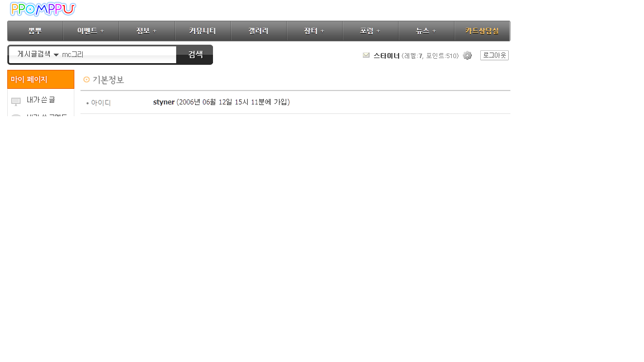Expand the 정보 + menu
Screen dimensions: 644x362
pyautogui.click(x=146, y=31)
